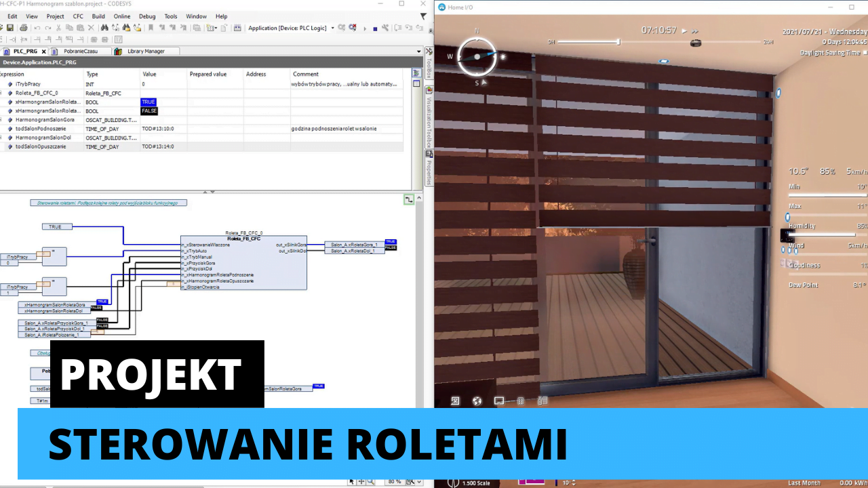Click the Roleta_FB_CFC function block
This screenshot has height=488, width=868.
243,263
